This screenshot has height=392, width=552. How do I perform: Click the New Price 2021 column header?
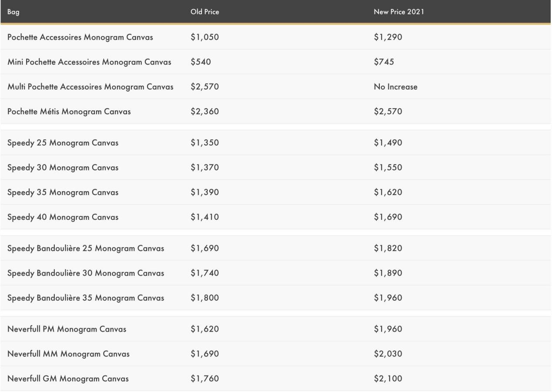click(399, 12)
